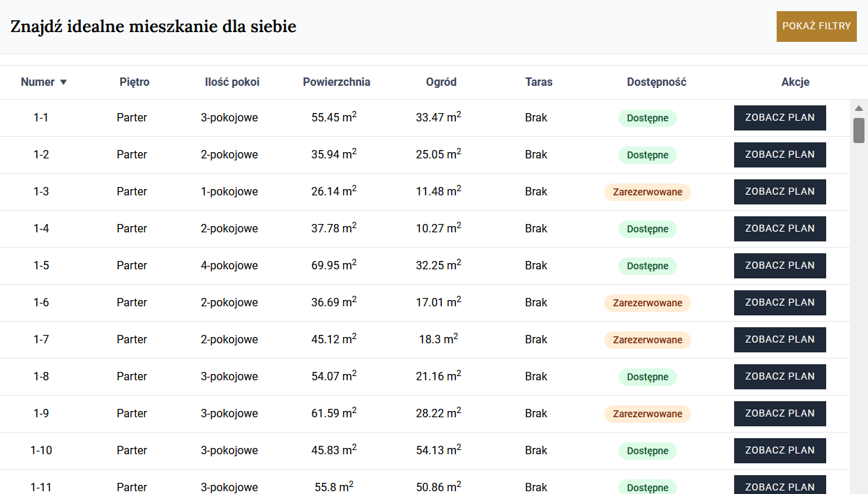The height and width of the screenshot is (494, 868).
Task: Click the Dostępność column header
Action: (x=656, y=82)
